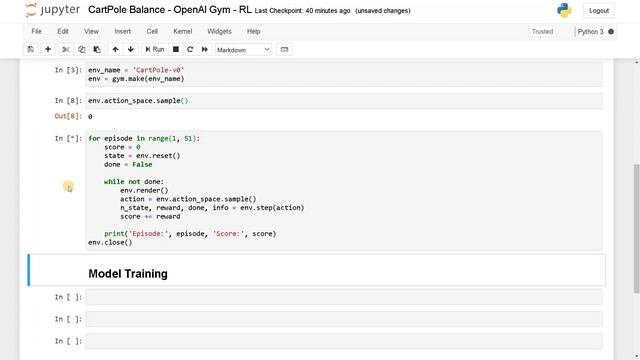Viewport: 640px width, 360px height.
Task: Click the second empty code cell
Action: point(344,319)
